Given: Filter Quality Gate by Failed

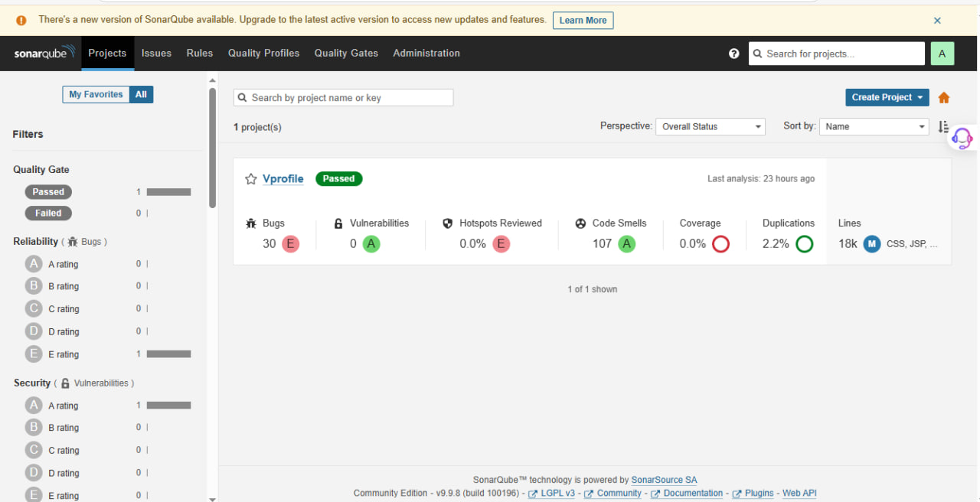Looking at the screenshot, I should (x=48, y=214).
